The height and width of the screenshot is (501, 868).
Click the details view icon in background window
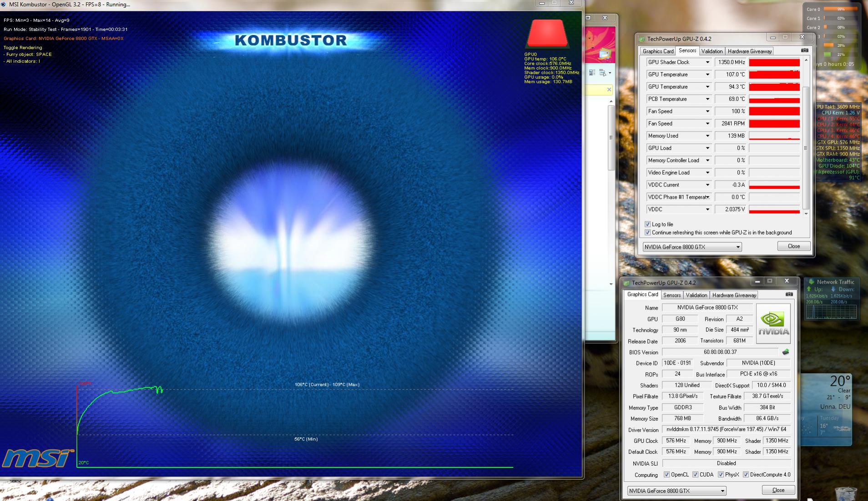coord(592,73)
